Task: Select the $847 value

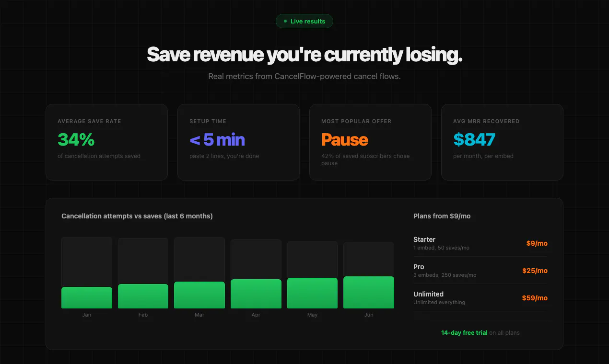Action: coord(474,139)
